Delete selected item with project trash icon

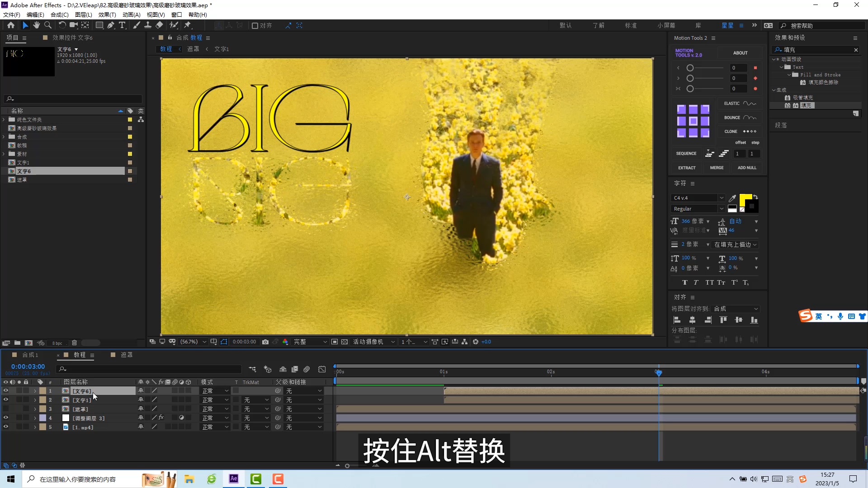[75, 343]
